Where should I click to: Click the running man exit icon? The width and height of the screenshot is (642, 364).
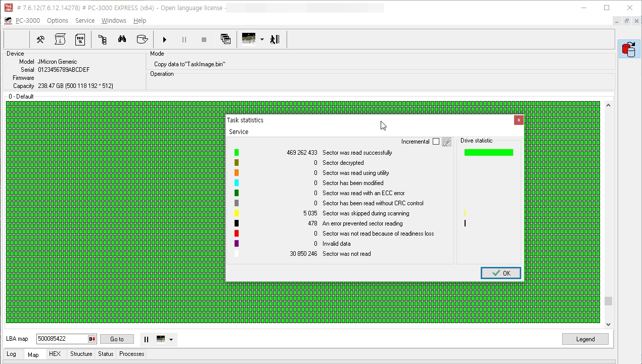coord(275,39)
